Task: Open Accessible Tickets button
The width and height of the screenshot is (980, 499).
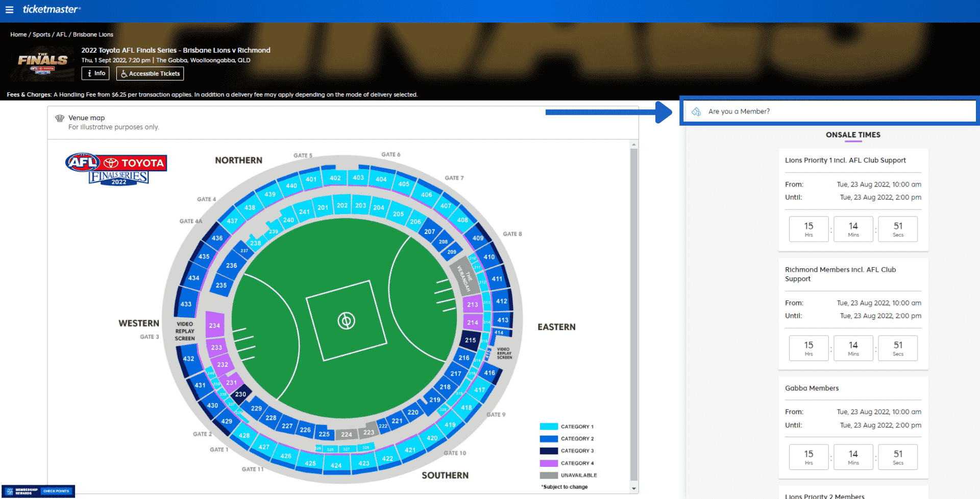Action: pyautogui.click(x=150, y=74)
